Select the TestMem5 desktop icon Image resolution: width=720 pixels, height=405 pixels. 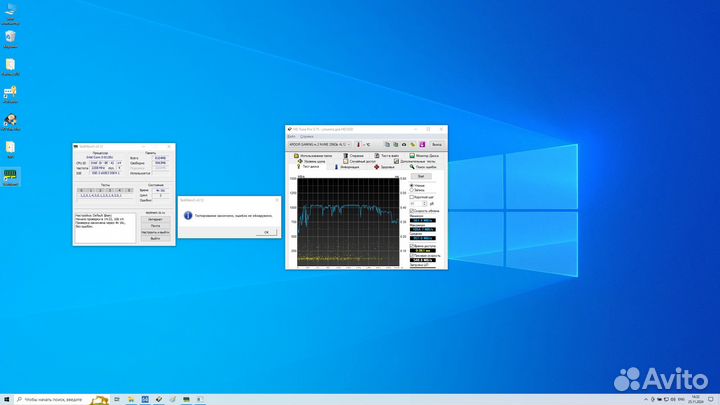coord(10,177)
